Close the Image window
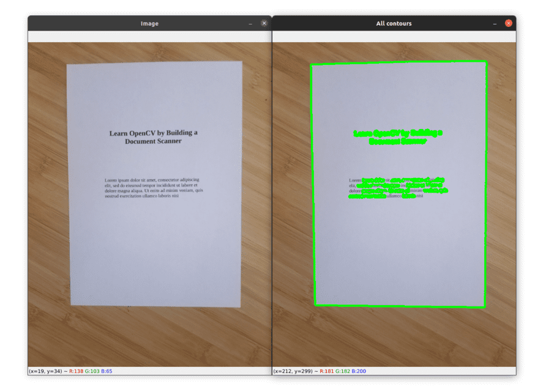This screenshot has width=546, height=392. tap(264, 23)
